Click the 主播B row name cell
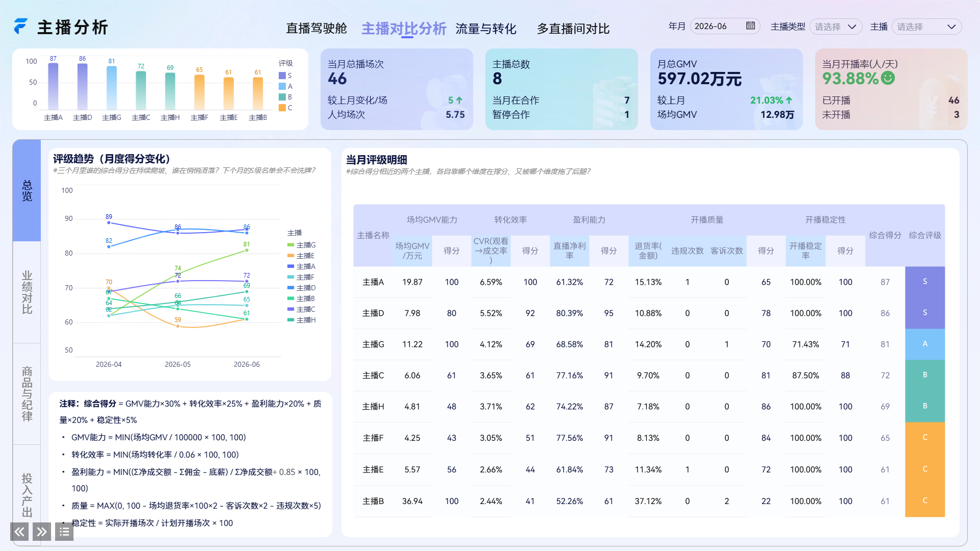 (373, 501)
